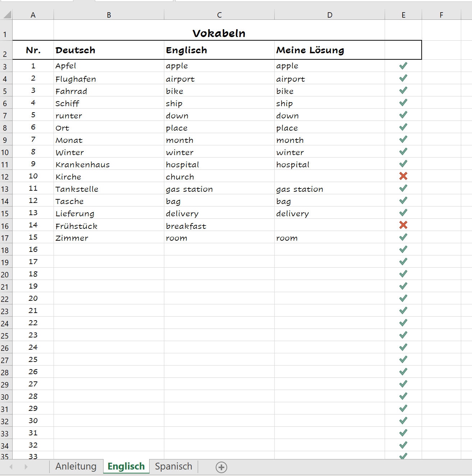Click the red X beside 'Frühstück'
This screenshot has width=472, height=476.
tap(403, 225)
